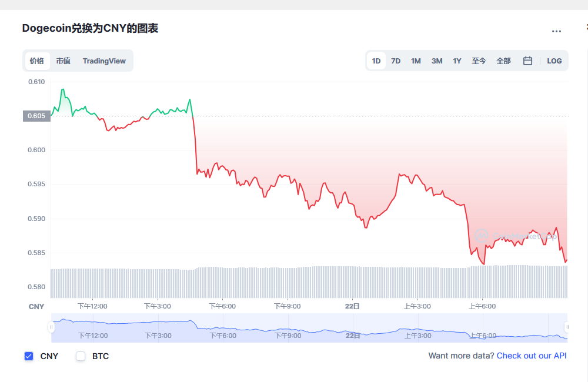Screen dimensions: 588x382
Task: Click the CNY axis currency label
Action: (36, 307)
